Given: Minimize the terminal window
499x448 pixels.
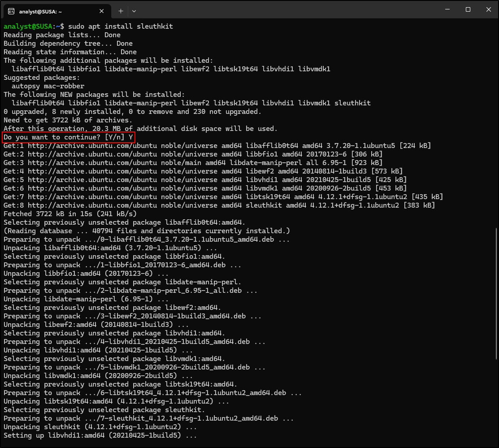Looking at the screenshot, I should pyautogui.click(x=447, y=9).
